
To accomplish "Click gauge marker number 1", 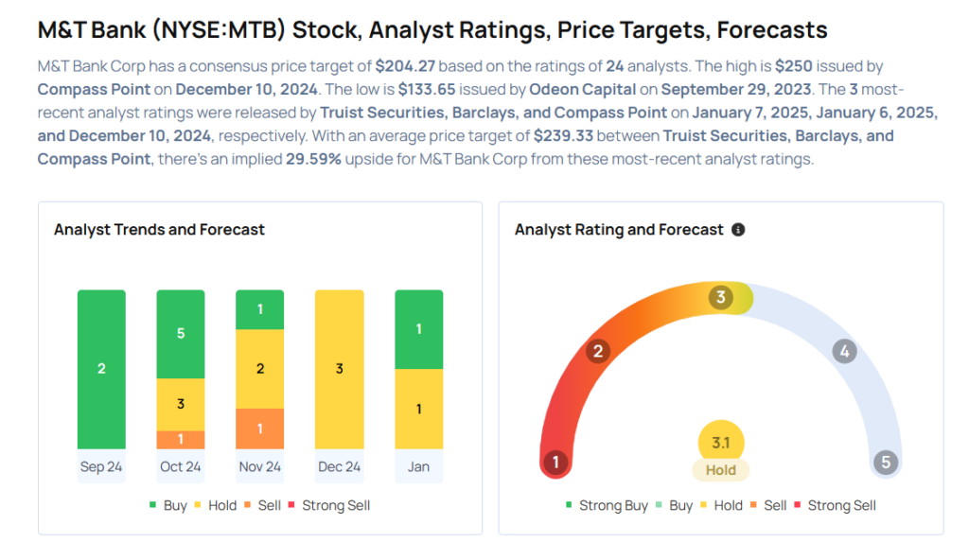I will [x=555, y=463].
